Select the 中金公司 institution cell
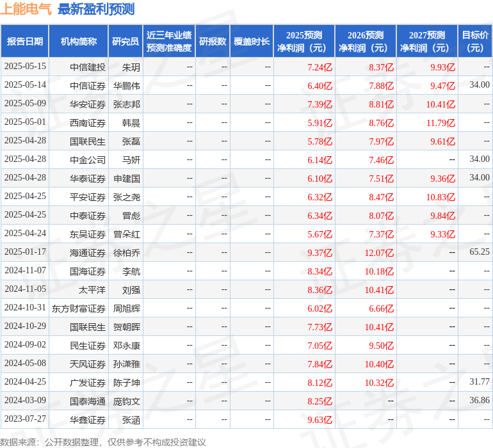493x448 pixels. tap(88, 160)
